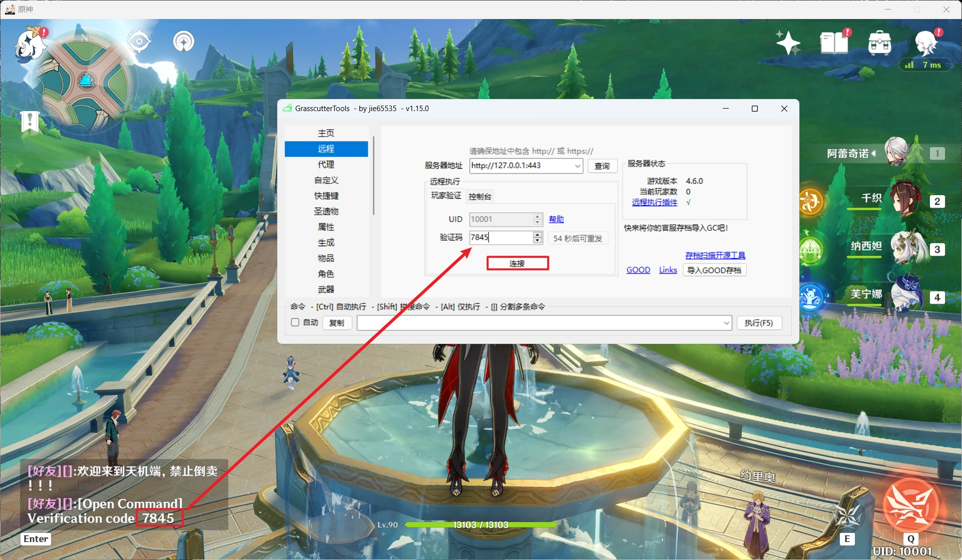Click the 原神 window title icon
The width and height of the screenshot is (962, 560).
[x=10, y=9]
